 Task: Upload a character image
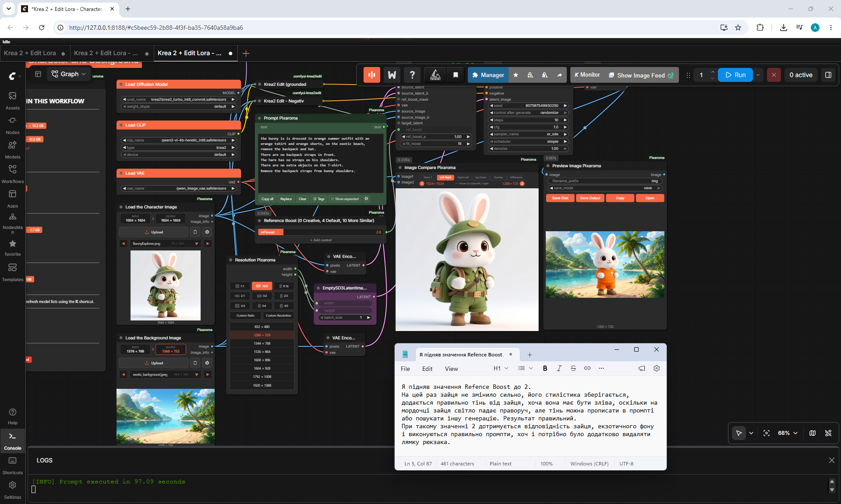coord(154,232)
